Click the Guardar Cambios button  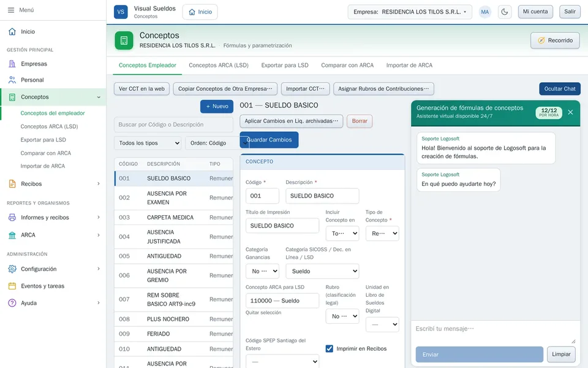click(x=269, y=140)
